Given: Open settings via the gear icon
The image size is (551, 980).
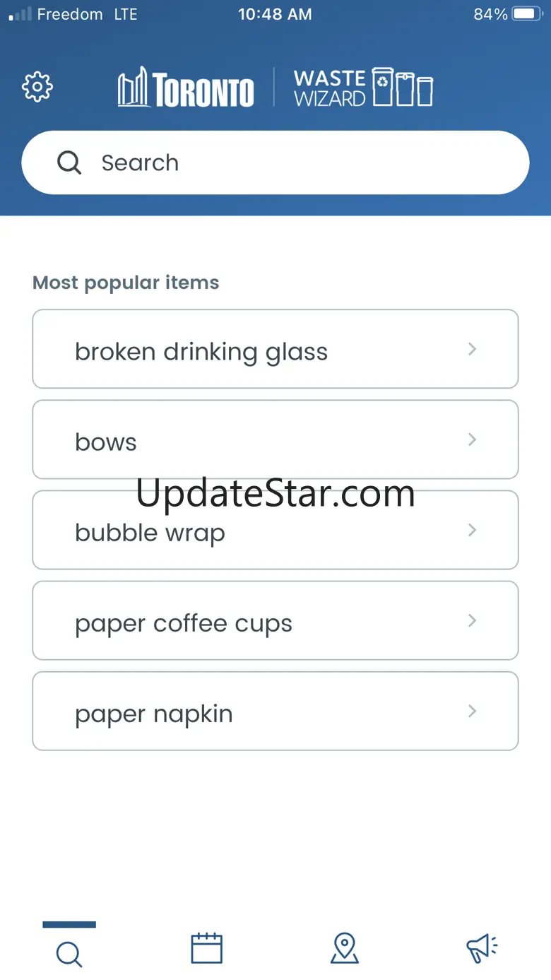Looking at the screenshot, I should click(x=37, y=87).
